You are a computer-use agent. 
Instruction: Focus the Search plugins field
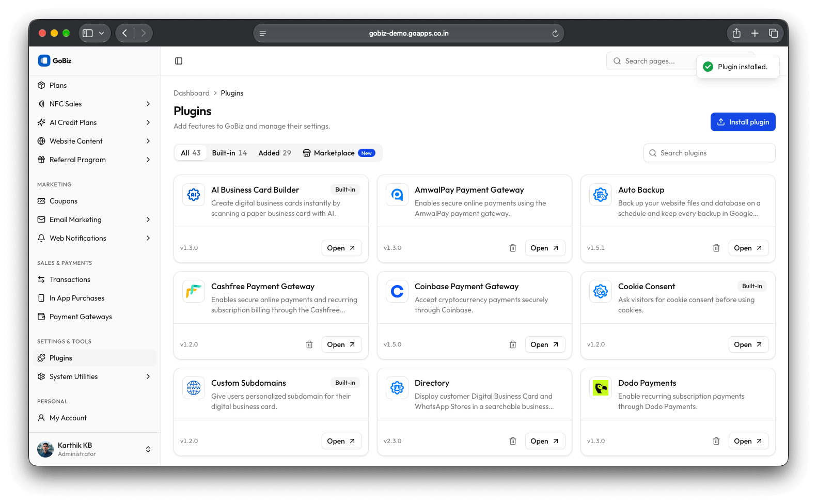point(709,153)
